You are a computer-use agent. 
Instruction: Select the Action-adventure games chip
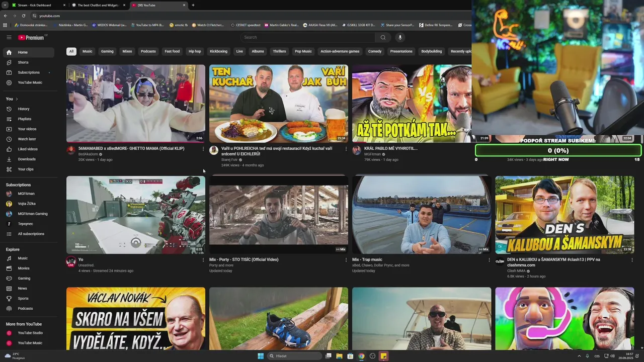[340, 51]
